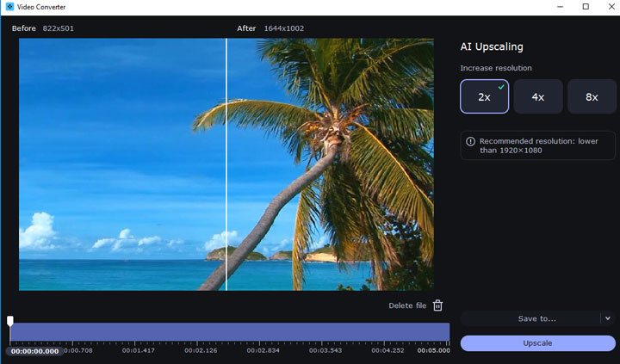Image resolution: width=620 pixels, height=364 pixels.
Task: Maximize the Video Converter window
Action: (586, 7)
